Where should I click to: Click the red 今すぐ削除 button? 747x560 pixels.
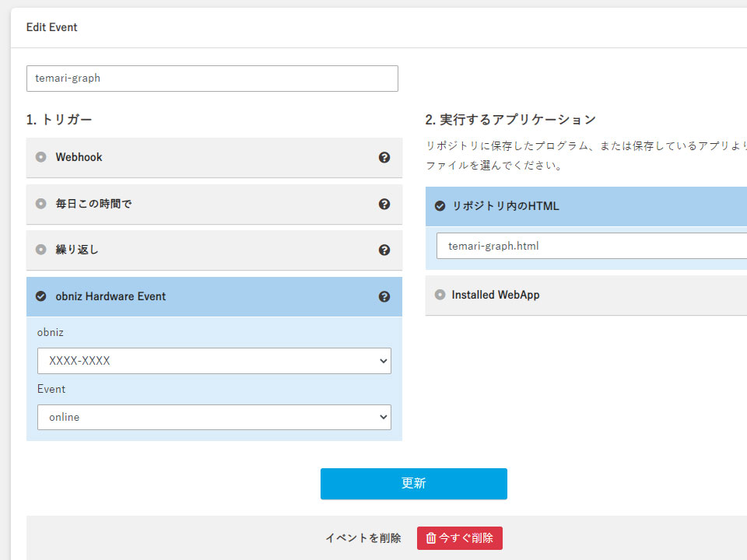pos(460,538)
